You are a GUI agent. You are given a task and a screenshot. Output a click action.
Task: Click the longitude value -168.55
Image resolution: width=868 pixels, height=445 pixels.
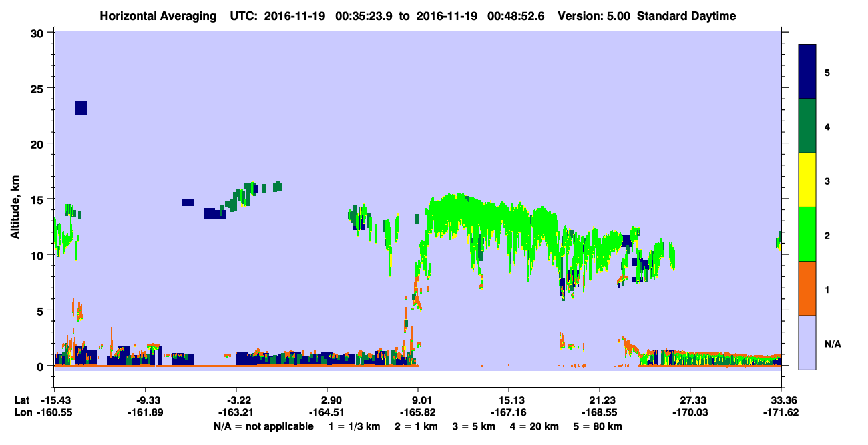(x=600, y=412)
